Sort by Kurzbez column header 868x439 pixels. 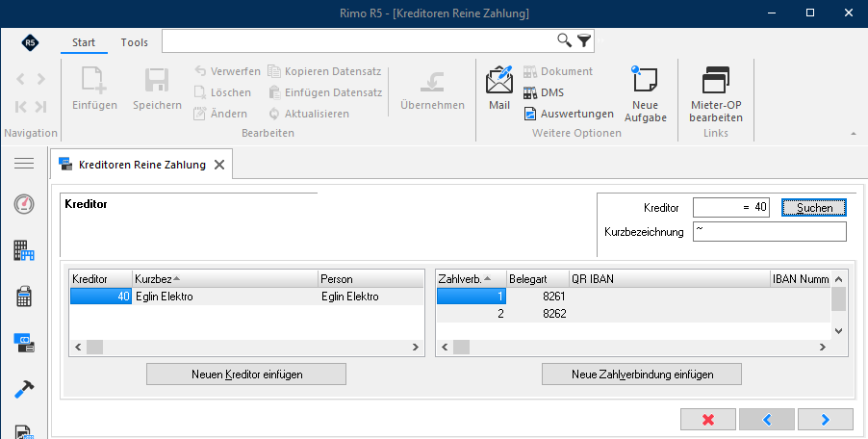[225, 279]
